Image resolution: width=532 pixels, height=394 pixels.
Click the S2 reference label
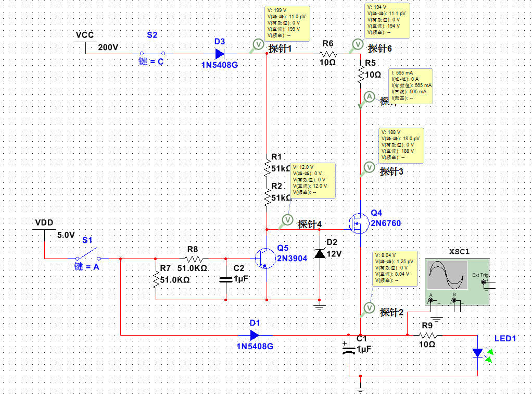click(153, 35)
